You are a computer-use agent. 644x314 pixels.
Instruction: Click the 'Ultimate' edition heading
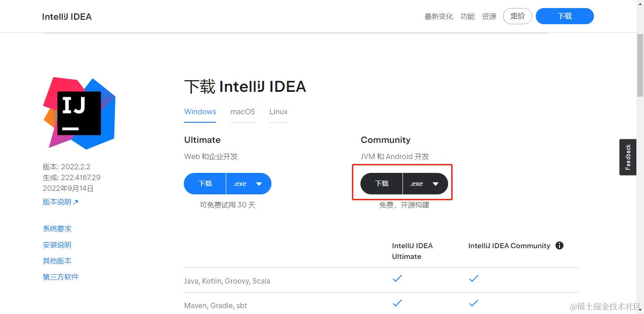202,140
